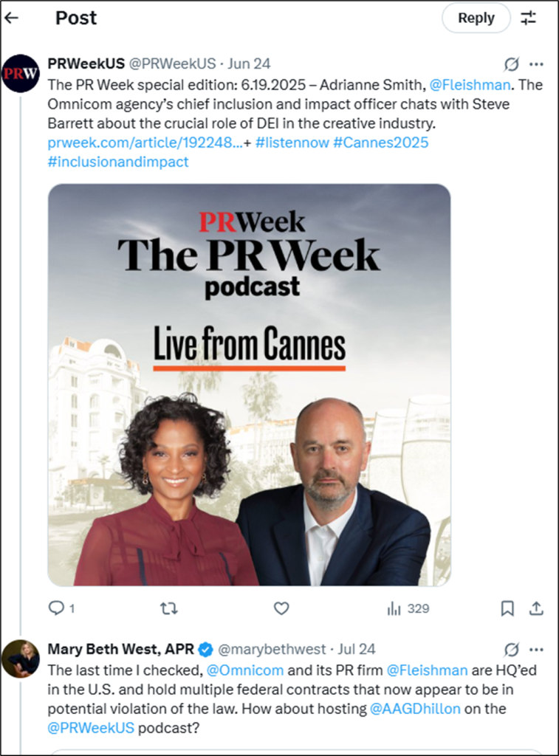
Task: Bookmark the PRWeekUS post
Action: [x=507, y=608]
